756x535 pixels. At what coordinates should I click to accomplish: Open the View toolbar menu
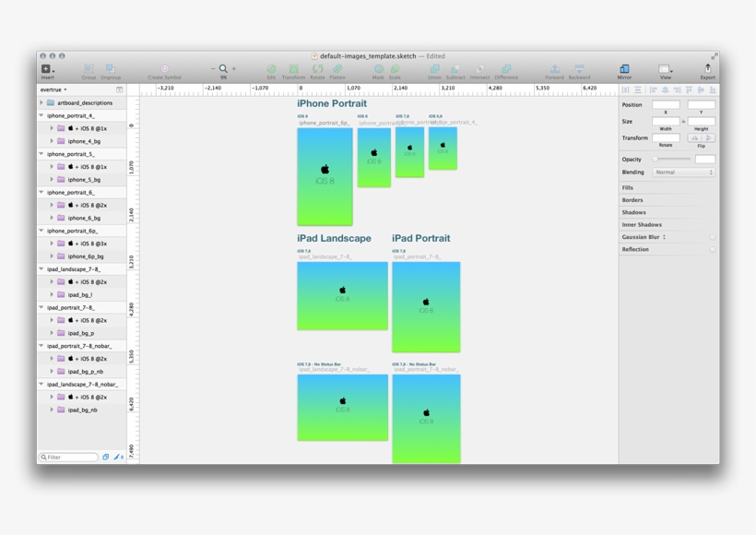point(665,69)
